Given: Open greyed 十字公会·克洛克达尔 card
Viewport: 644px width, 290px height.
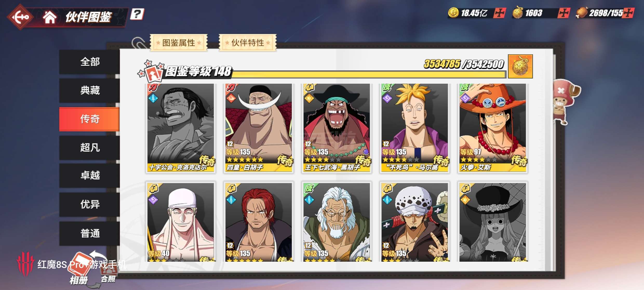Looking at the screenshot, I should (181, 128).
